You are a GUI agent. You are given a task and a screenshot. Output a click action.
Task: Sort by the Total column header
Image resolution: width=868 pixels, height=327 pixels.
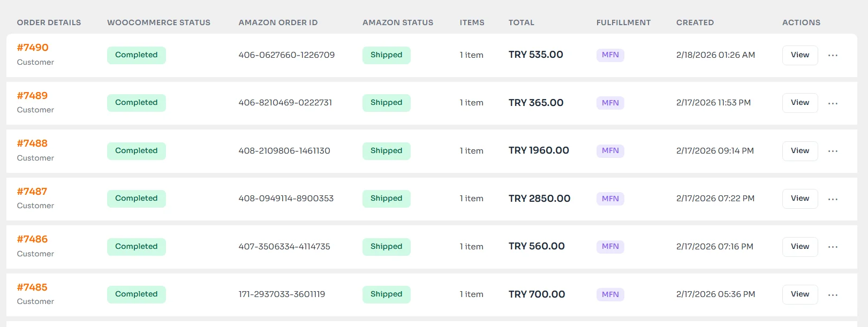coord(521,22)
